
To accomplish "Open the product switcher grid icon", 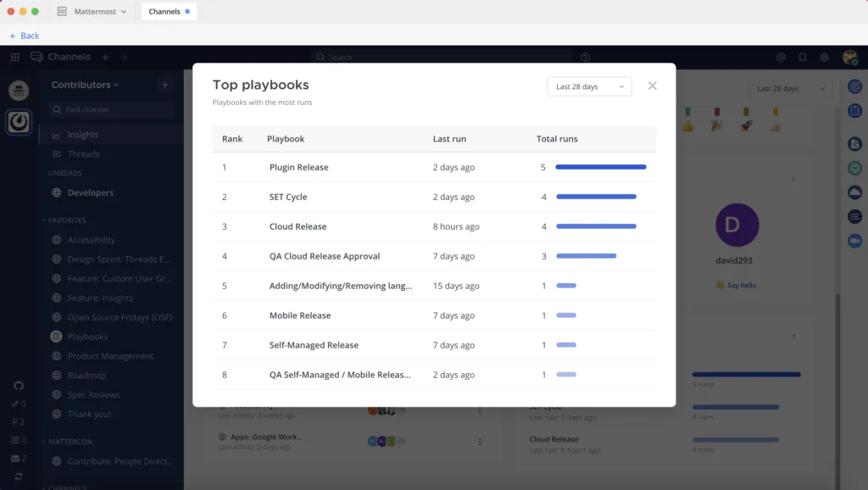I will tap(15, 57).
